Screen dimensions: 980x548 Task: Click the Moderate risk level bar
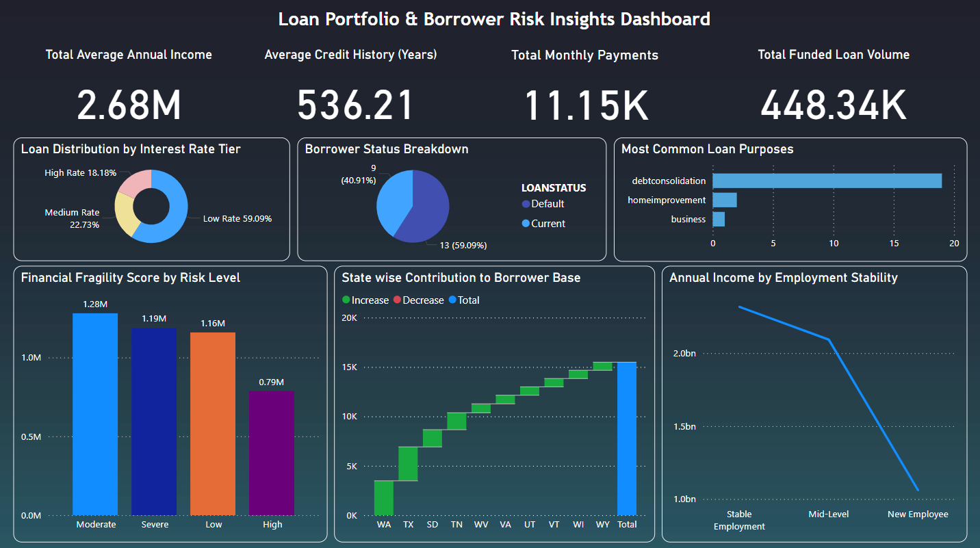95,414
